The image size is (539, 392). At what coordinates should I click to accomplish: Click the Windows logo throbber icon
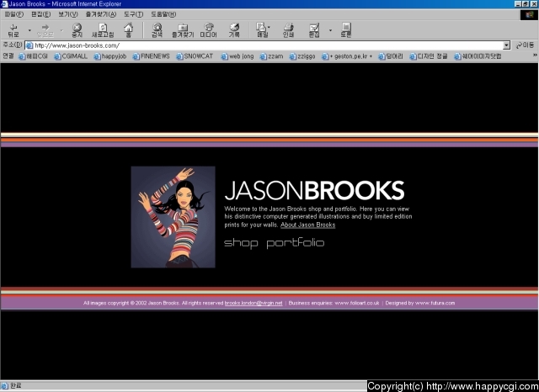click(x=529, y=15)
